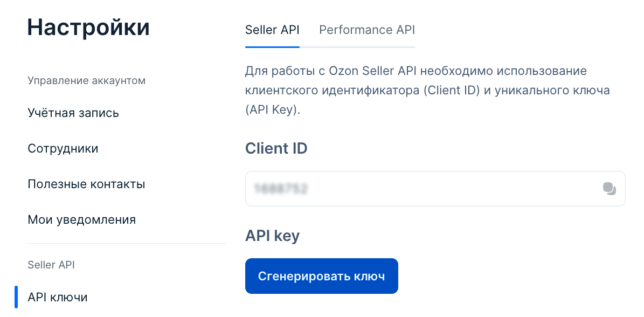Open Учётная запись settings page
This screenshot has height=317, width=644.
pos(73,113)
